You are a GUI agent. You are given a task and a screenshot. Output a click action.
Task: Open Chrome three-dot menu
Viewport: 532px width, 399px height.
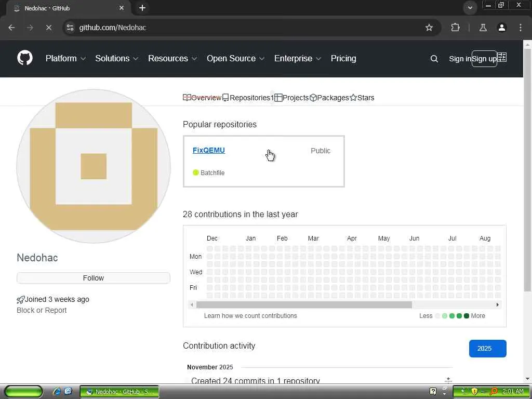coord(521,28)
